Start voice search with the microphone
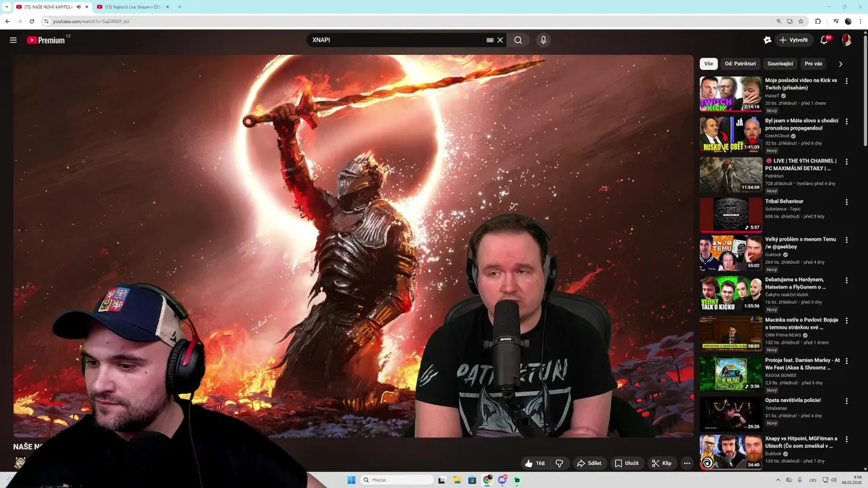This screenshot has height=488, width=868. click(x=543, y=40)
